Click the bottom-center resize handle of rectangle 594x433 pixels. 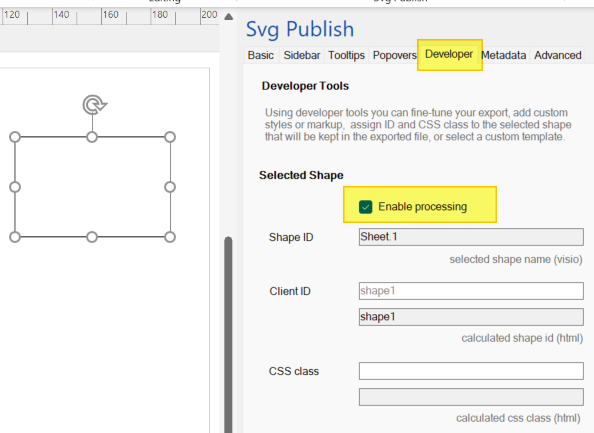click(x=92, y=237)
